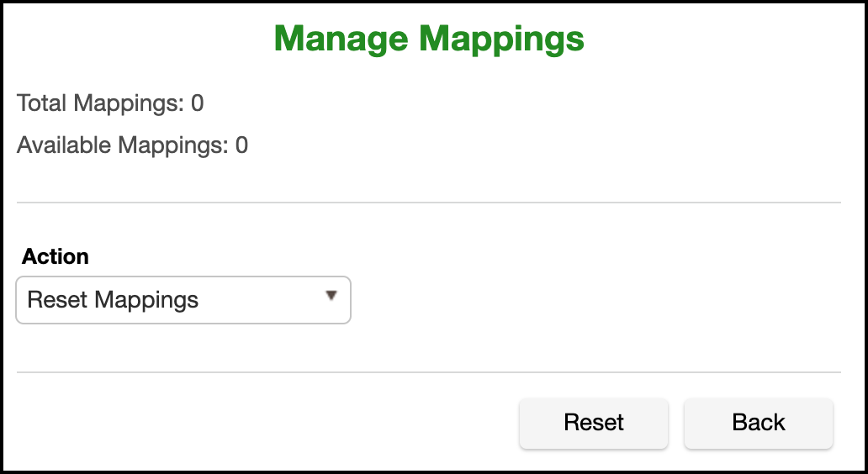868x474 pixels.
Task: Click the Total Mappings label text
Action: click(x=100, y=103)
